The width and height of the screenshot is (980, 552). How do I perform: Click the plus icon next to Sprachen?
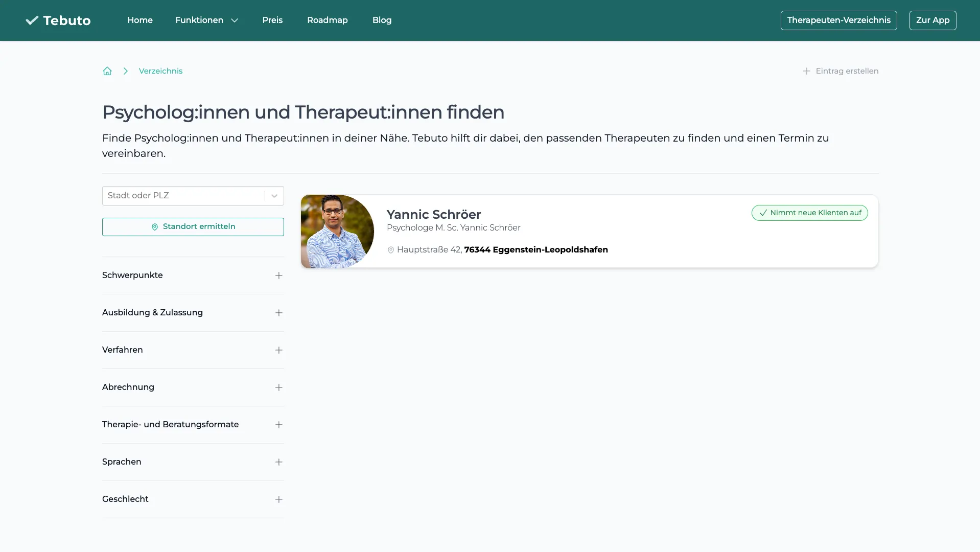[x=278, y=462]
